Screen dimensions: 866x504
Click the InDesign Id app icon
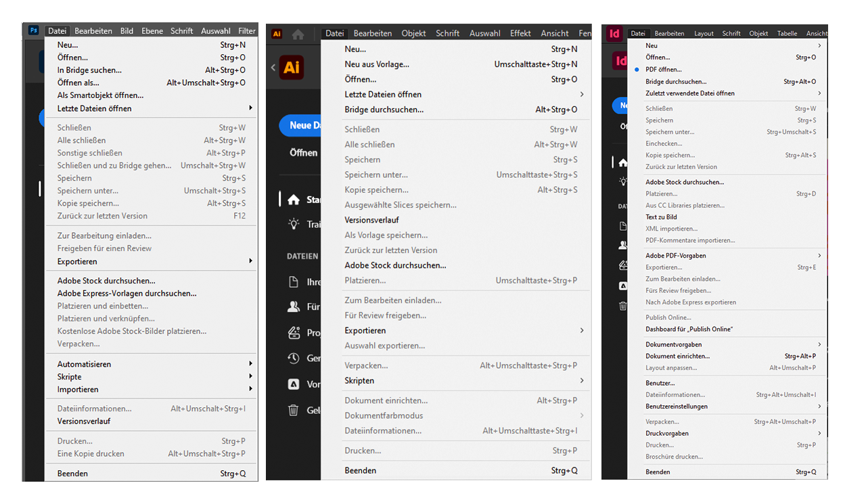(614, 33)
